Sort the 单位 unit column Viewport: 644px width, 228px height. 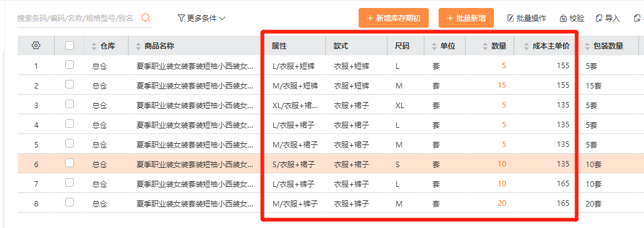point(434,46)
